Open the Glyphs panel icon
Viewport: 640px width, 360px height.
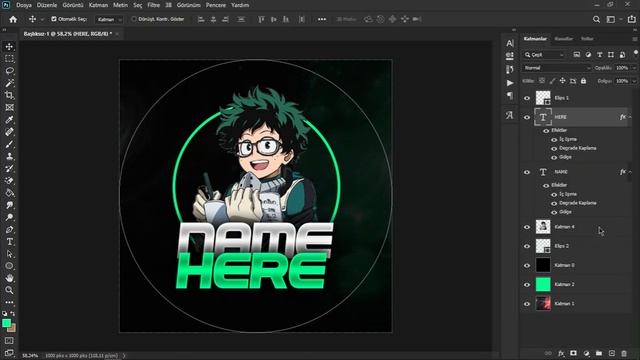click(x=510, y=116)
